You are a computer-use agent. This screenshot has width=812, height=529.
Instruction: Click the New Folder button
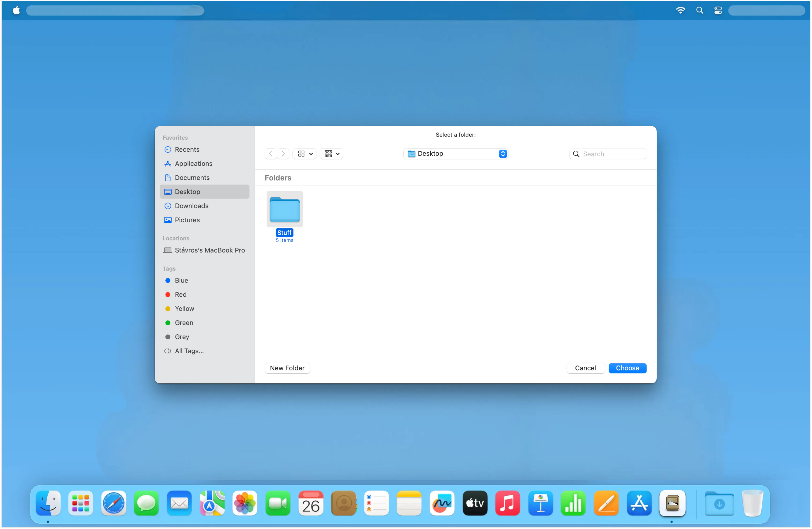(287, 368)
